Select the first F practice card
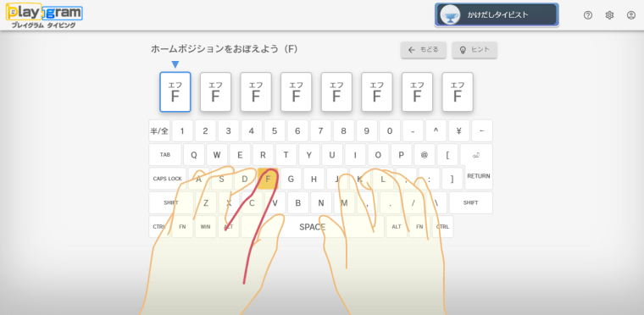 [x=175, y=92]
